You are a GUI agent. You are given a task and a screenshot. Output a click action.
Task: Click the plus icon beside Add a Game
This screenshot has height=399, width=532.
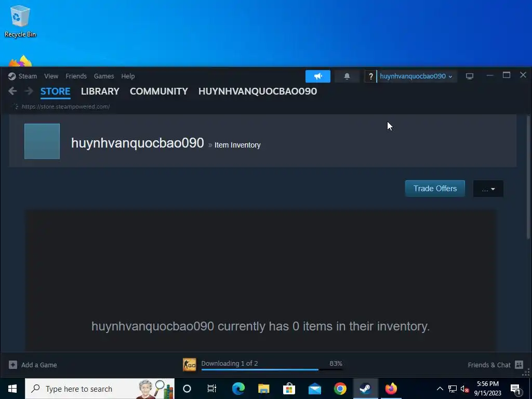[13, 365]
